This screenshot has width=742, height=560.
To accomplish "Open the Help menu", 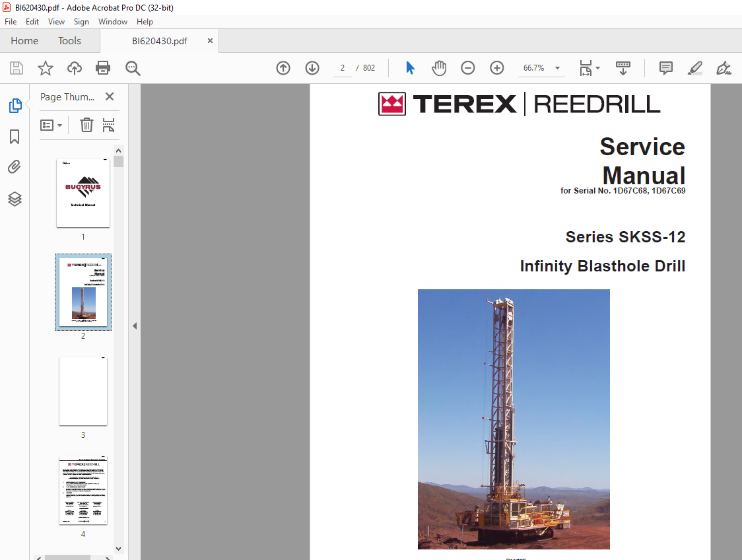I will pyautogui.click(x=145, y=22).
